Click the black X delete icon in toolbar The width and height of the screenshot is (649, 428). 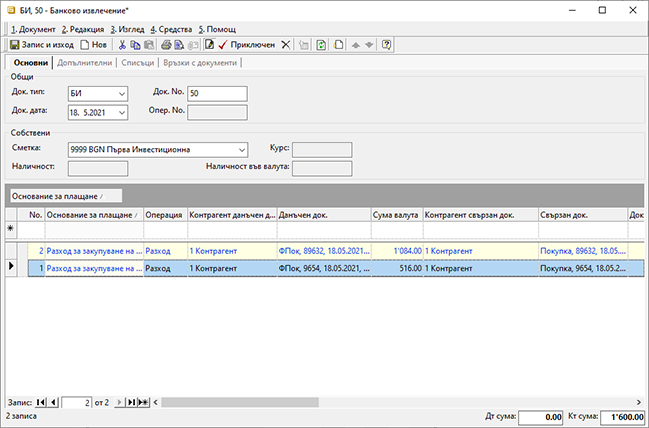click(286, 45)
